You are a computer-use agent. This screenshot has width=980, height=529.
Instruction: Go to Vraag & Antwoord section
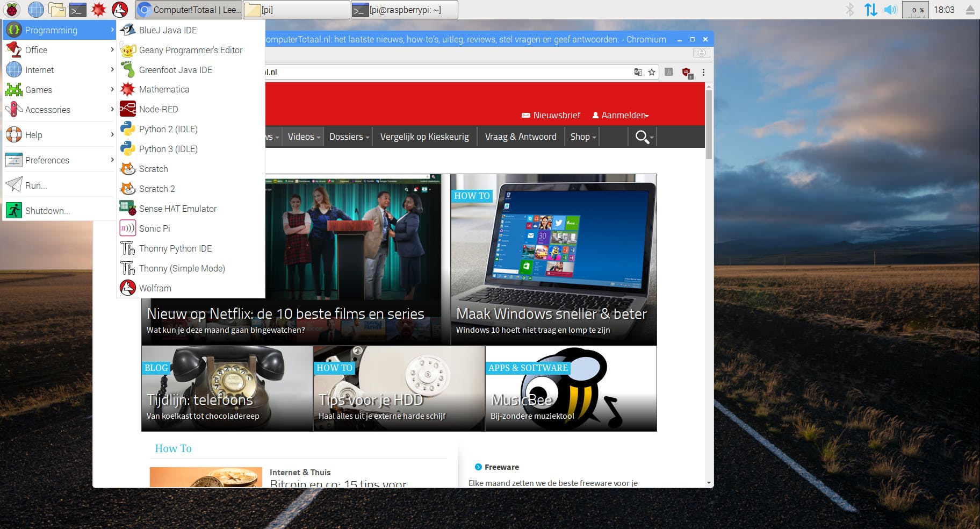[x=521, y=137]
